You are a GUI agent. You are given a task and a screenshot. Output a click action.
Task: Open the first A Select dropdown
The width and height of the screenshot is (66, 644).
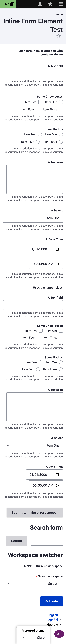pyautogui.click(x=33, y=218)
